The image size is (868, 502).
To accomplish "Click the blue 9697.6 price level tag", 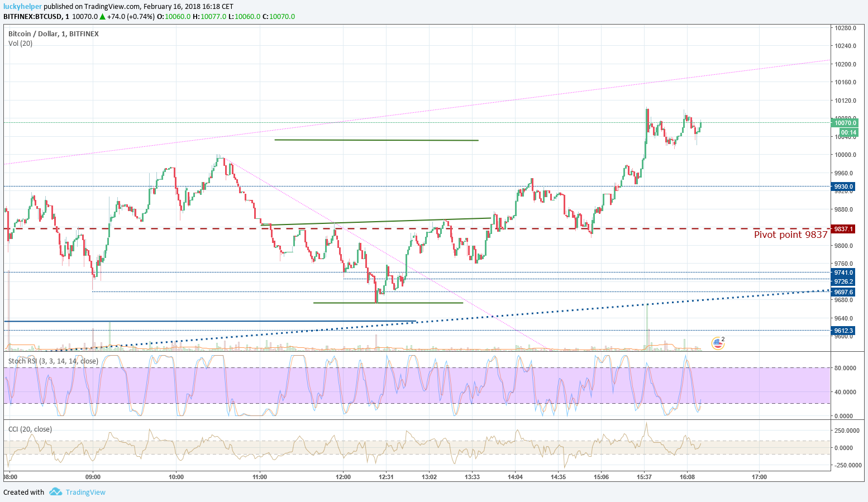I will click(x=843, y=292).
